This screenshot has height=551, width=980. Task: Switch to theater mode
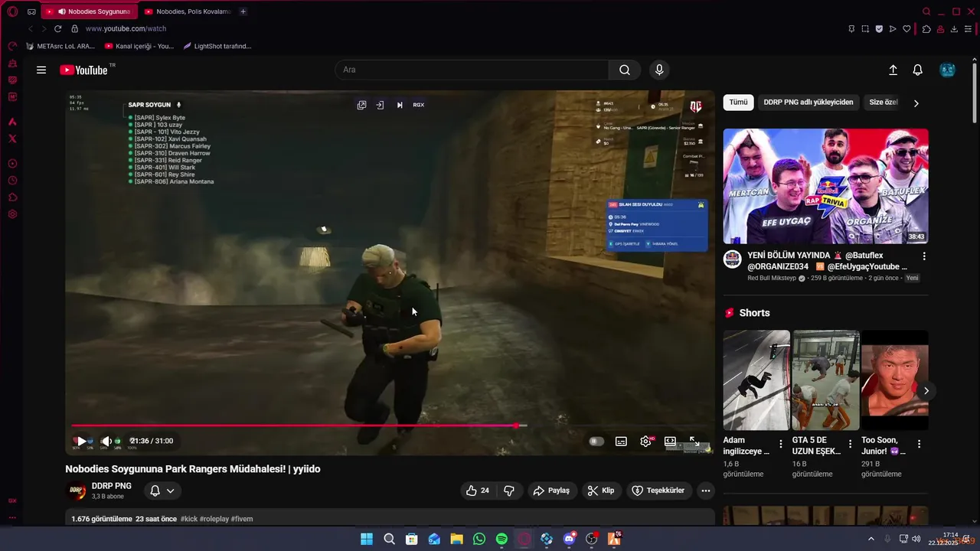(670, 442)
